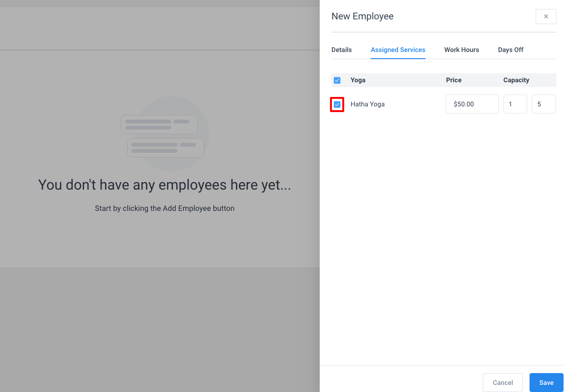
Task: Click the New Employee panel title
Action: tap(363, 16)
